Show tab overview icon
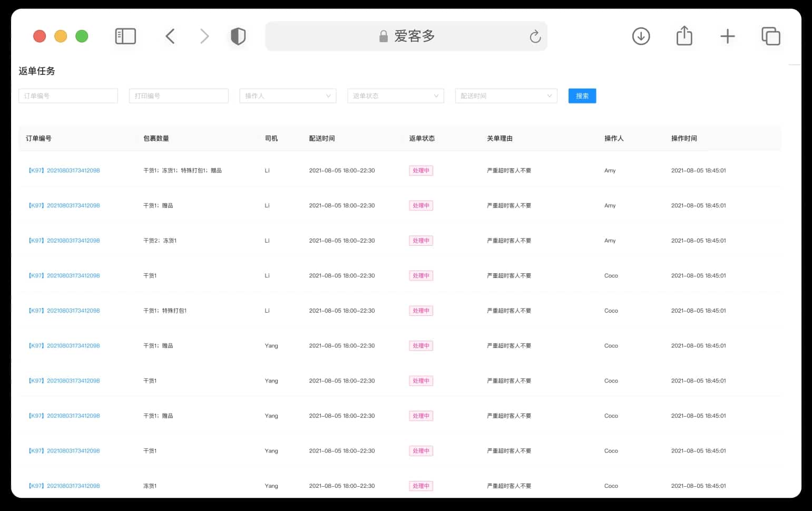 pyautogui.click(x=770, y=36)
